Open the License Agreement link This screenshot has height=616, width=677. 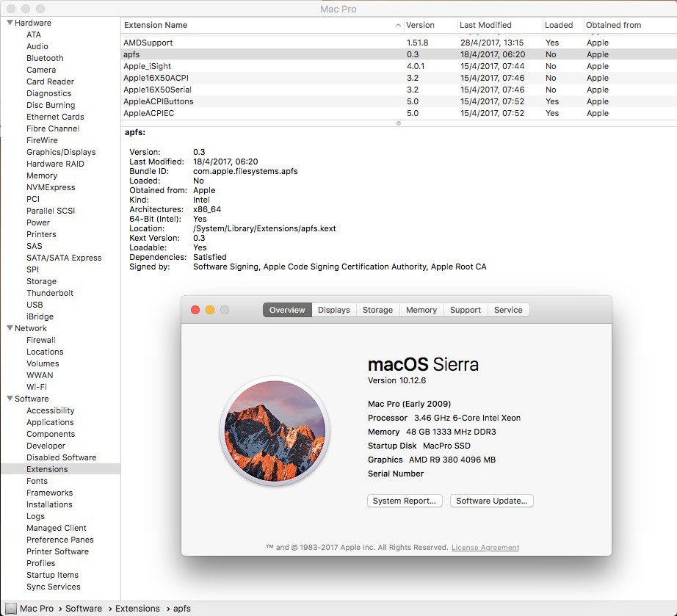click(x=485, y=548)
